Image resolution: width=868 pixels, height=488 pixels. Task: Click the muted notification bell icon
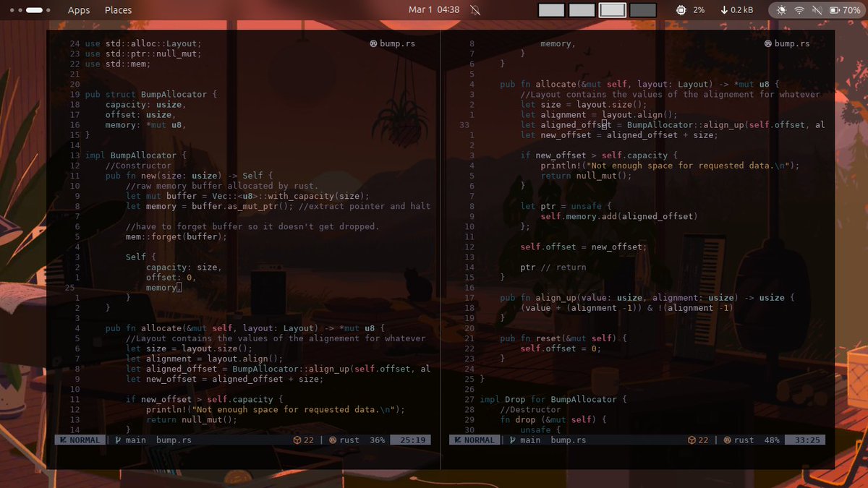click(x=475, y=10)
